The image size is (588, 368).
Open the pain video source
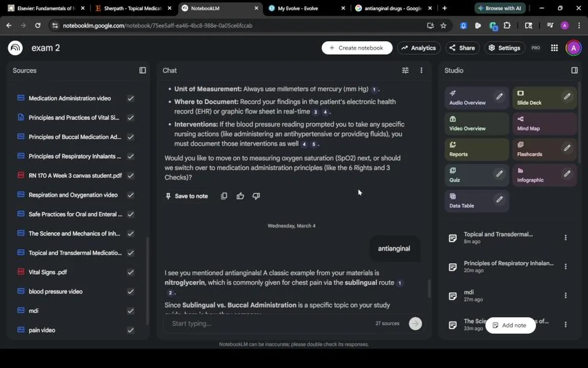42,330
